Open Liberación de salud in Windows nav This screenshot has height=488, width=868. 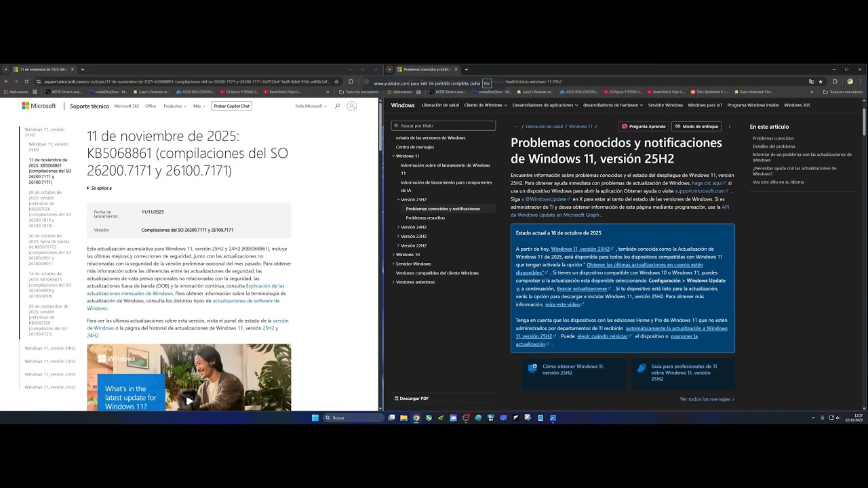pyautogui.click(x=441, y=105)
